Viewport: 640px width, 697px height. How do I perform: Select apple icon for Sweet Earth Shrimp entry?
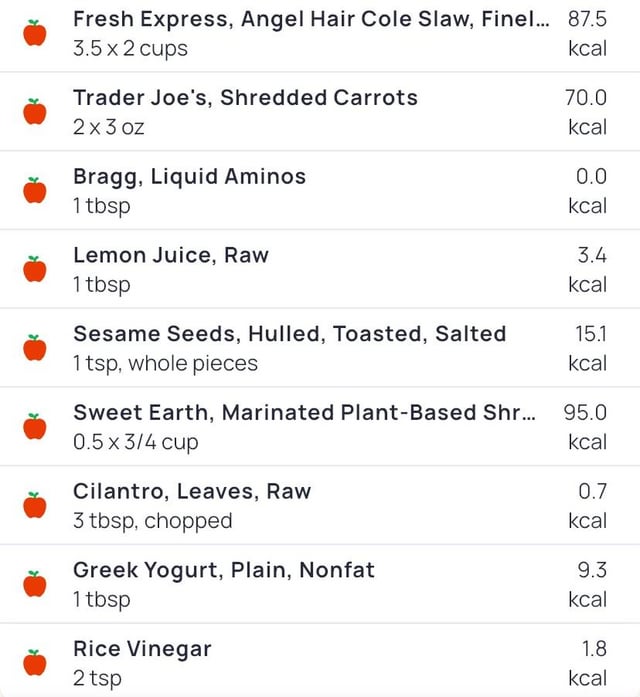35,427
